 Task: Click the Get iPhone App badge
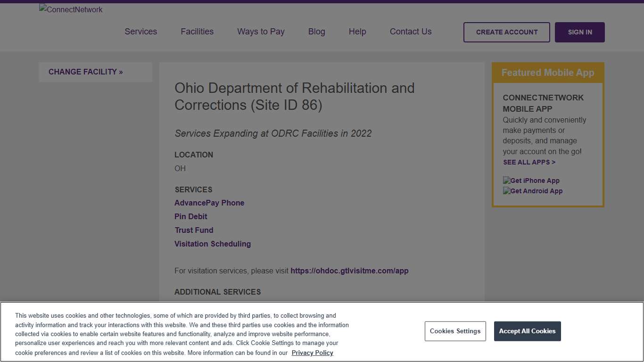pyautogui.click(x=531, y=180)
